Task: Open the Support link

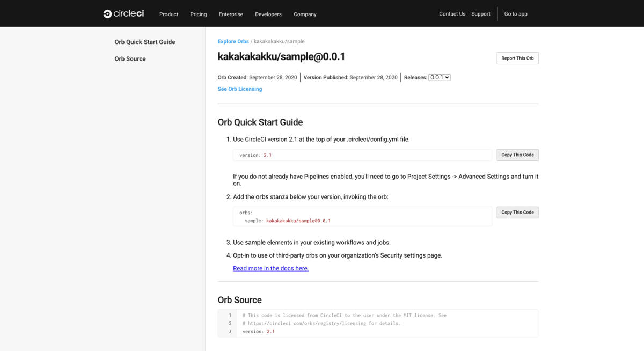Action: point(481,14)
